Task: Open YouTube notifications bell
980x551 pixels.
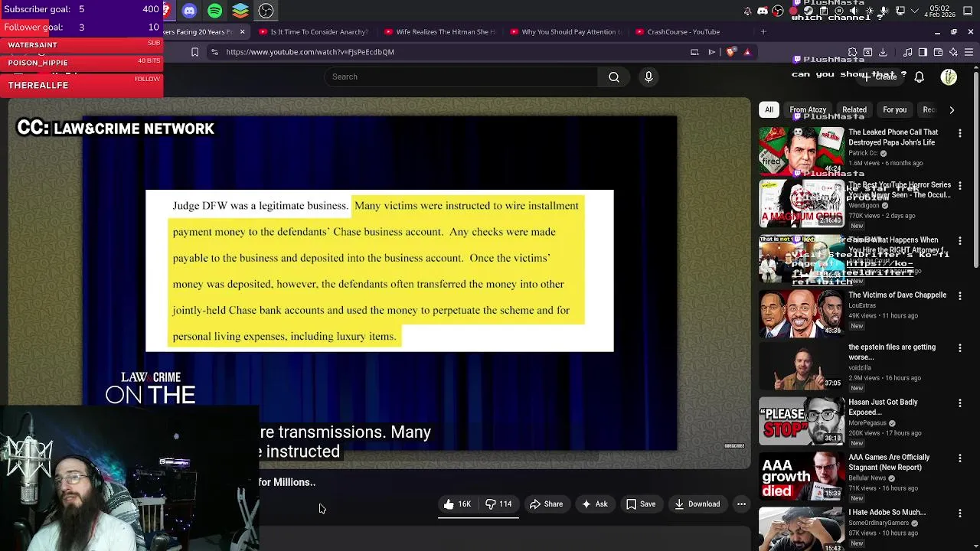Action: (x=920, y=77)
